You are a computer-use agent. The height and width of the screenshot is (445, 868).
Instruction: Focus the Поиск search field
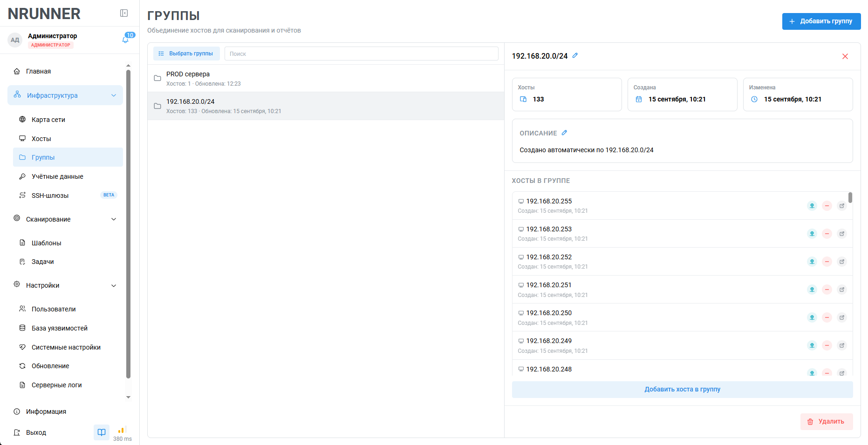point(362,54)
